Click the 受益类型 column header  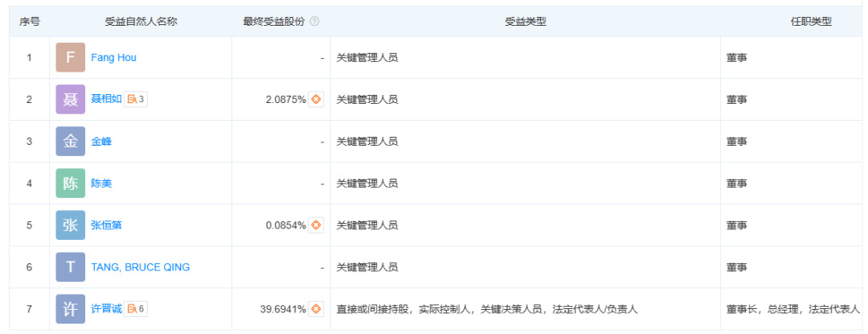click(526, 22)
